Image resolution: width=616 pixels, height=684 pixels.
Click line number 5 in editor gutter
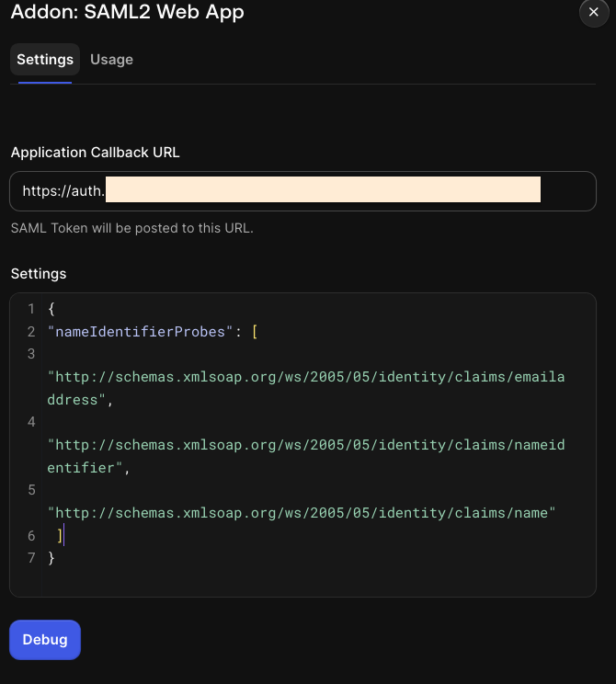pos(31,490)
